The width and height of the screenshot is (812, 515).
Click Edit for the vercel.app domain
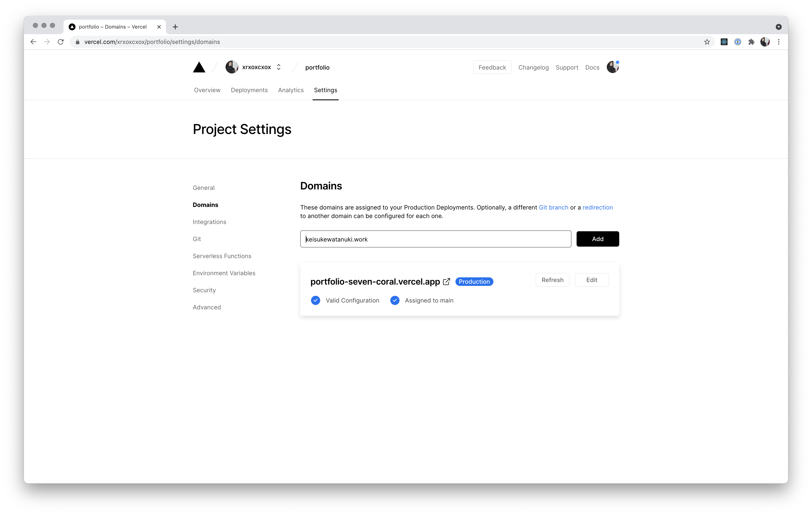click(x=592, y=280)
